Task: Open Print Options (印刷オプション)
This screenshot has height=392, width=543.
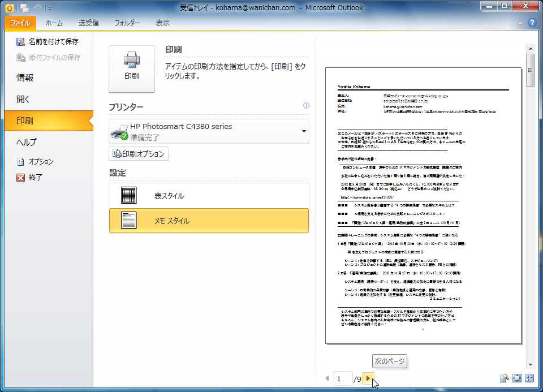Action: (139, 154)
